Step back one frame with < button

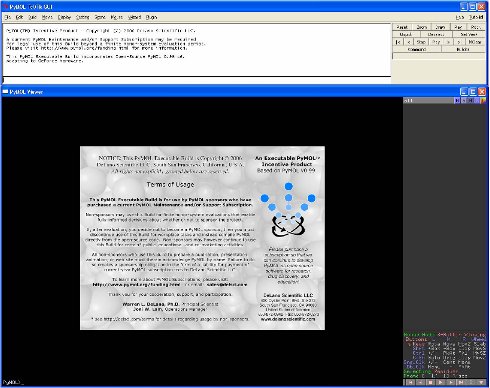pyautogui.click(x=409, y=42)
